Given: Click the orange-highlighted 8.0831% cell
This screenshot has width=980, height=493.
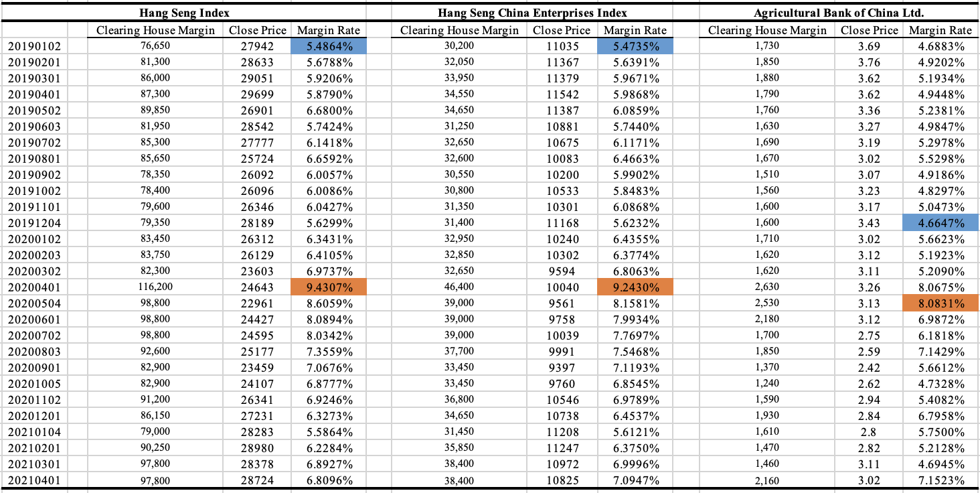Looking at the screenshot, I should [941, 303].
